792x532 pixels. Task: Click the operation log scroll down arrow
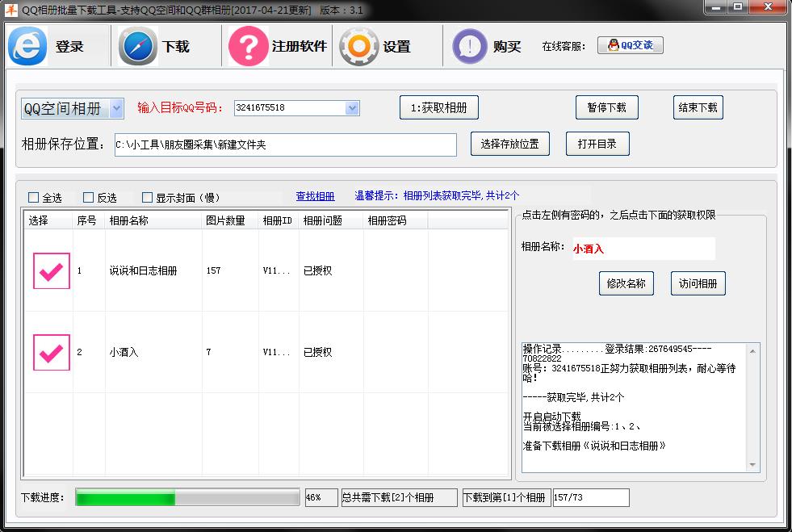752,464
